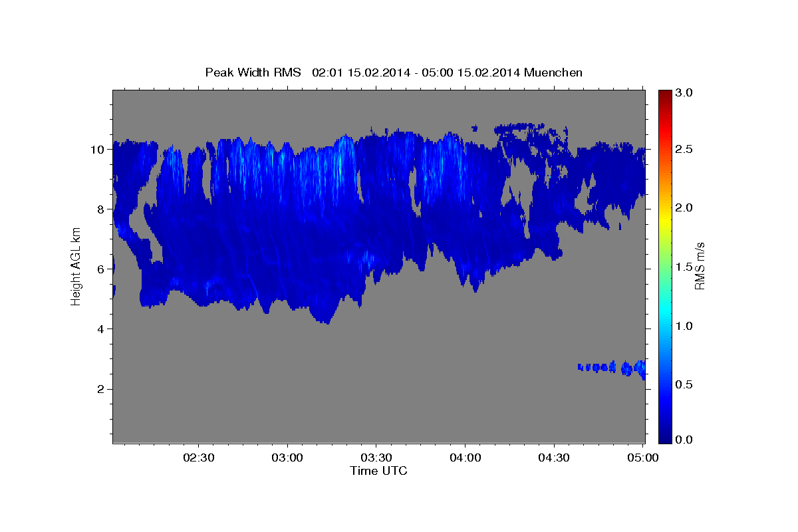
Task: Click the plot title 'Peak Width RMS'
Action: 253,72
